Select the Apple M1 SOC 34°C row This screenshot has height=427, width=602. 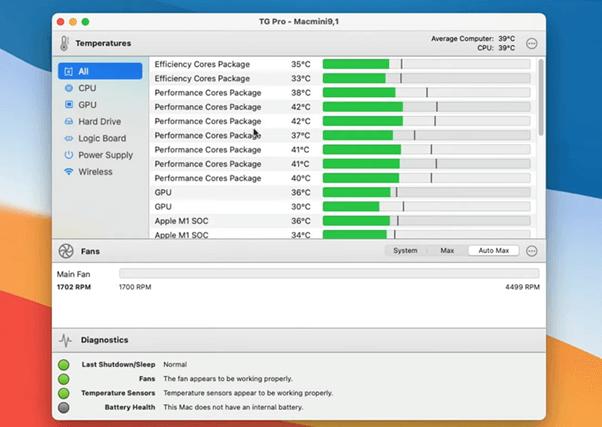point(342,234)
